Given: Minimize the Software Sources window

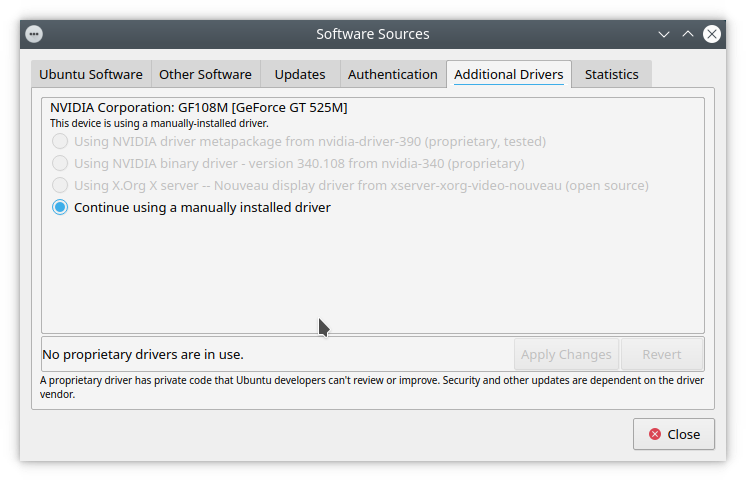Looking at the screenshot, I should [x=664, y=33].
